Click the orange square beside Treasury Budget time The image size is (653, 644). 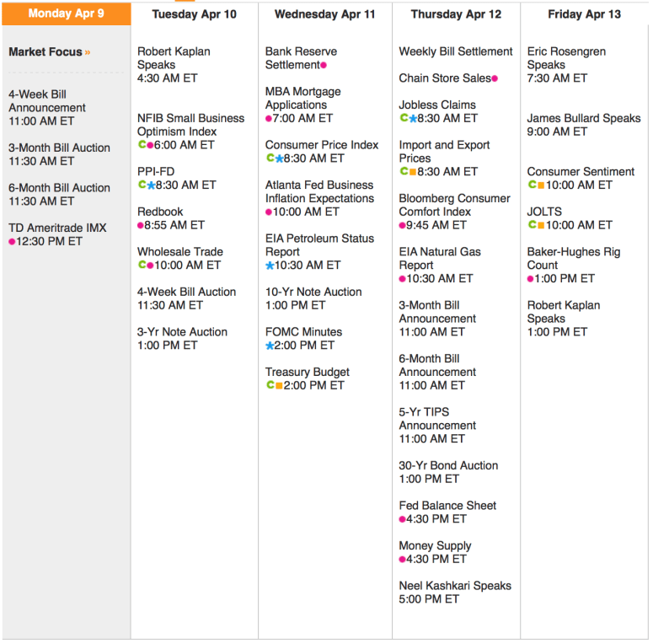[x=279, y=385]
